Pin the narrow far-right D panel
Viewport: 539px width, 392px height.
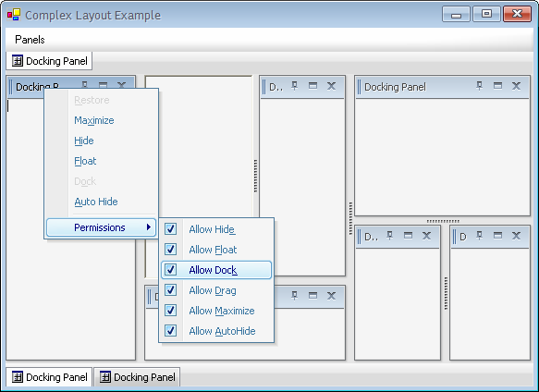point(479,236)
